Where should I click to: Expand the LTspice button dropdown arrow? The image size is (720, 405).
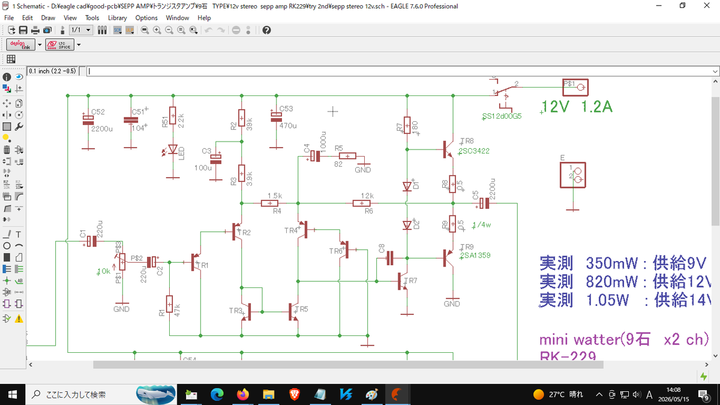pos(79,45)
